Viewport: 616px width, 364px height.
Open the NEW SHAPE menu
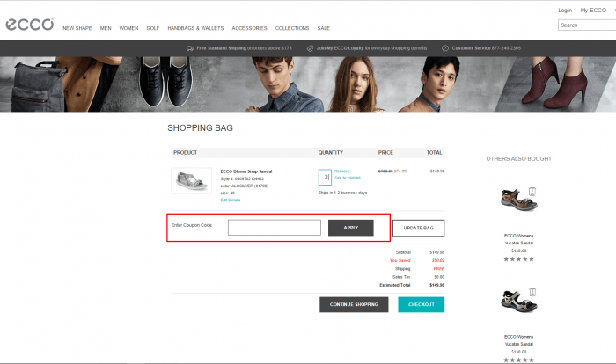point(77,28)
